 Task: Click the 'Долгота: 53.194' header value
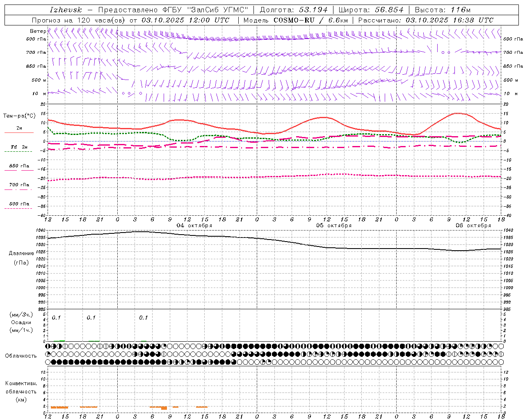(x=294, y=10)
